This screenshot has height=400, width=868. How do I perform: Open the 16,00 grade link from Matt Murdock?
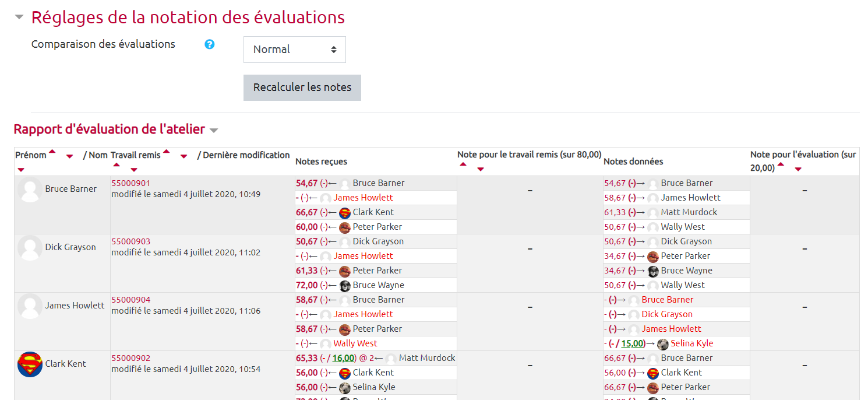click(x=343, y=358)
